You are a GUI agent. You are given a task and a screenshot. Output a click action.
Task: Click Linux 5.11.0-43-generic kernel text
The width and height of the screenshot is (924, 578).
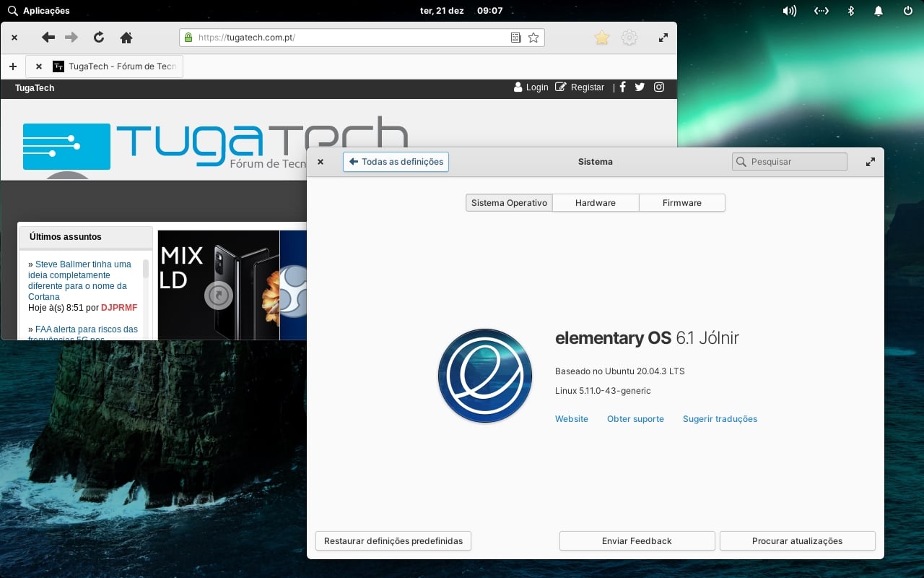[603, 391]
